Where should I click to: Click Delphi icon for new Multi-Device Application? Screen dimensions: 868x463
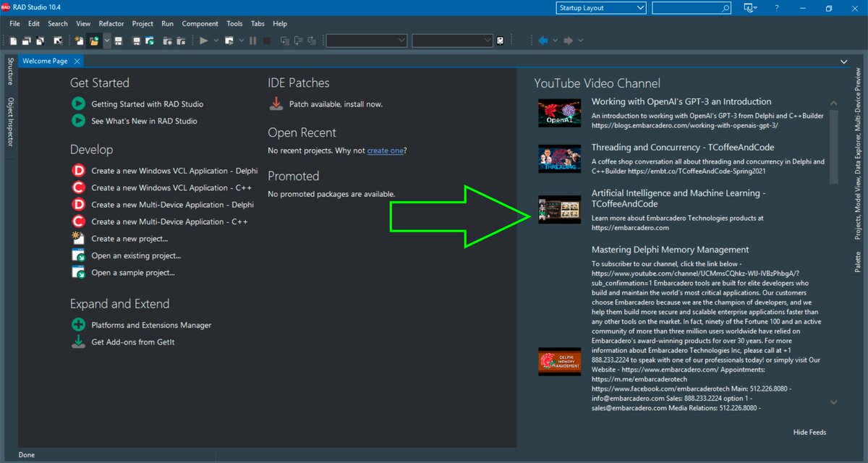pyautogui.click(x=78, y=205)
